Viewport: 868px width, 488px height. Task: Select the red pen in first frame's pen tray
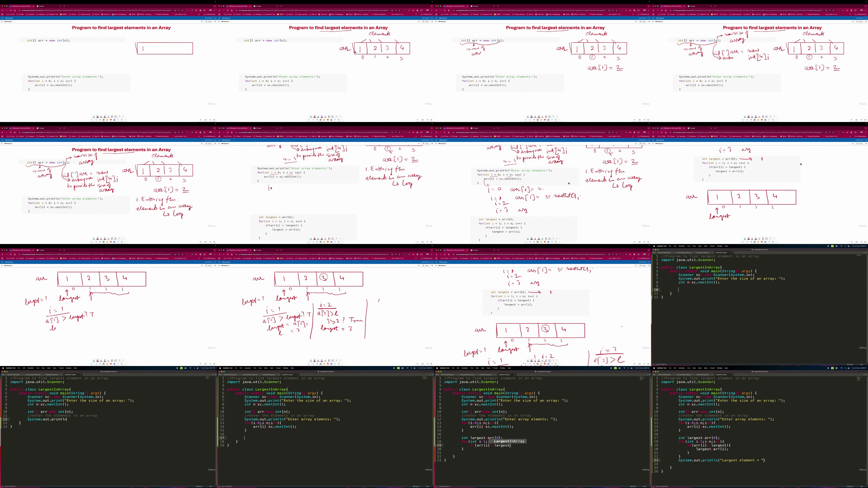[98, 117]
